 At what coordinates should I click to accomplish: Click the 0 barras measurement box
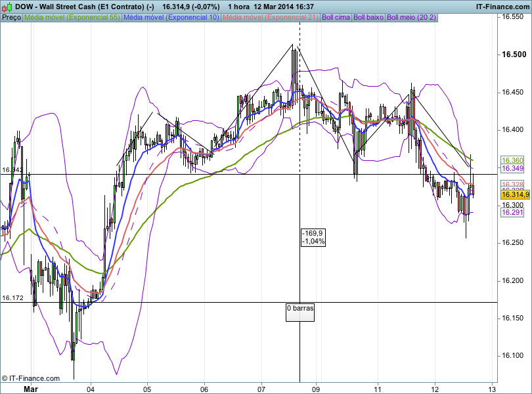tap(300, 312)
